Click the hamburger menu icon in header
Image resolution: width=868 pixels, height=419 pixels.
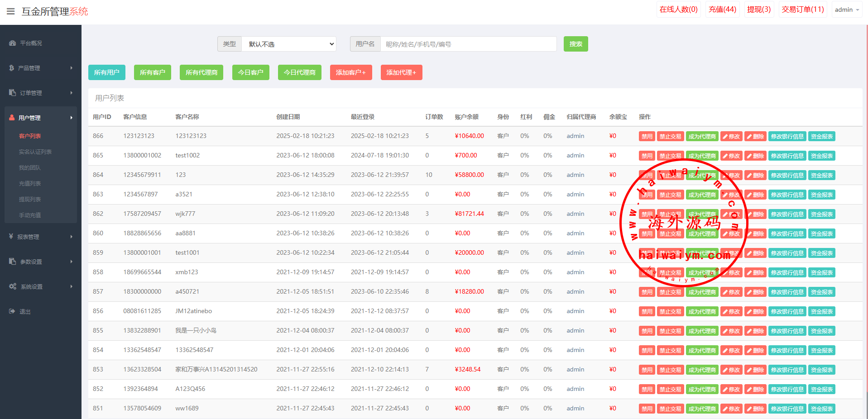click(11, 11)
